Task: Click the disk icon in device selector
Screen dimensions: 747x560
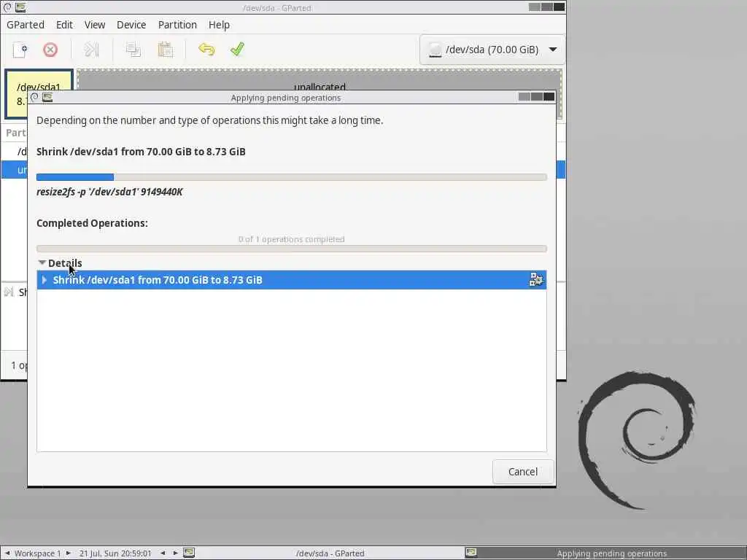Action: pos(435,50)
